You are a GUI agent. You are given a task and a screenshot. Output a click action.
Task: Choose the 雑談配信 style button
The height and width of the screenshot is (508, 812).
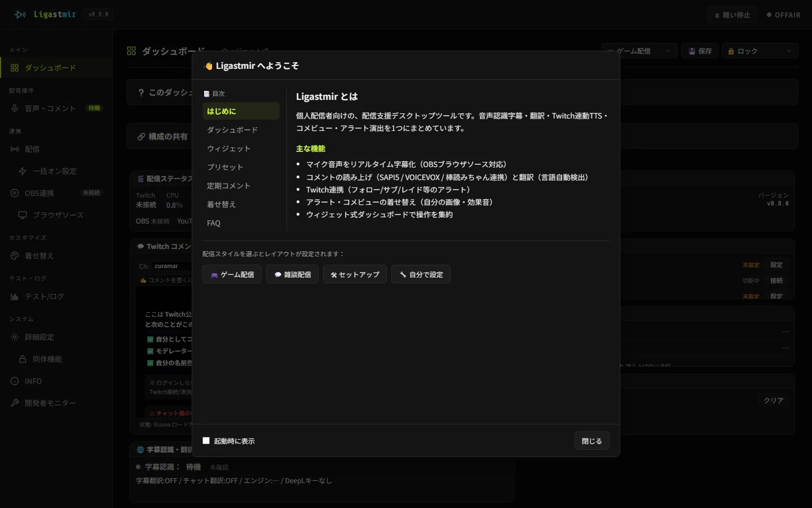(x=292, y=274)
